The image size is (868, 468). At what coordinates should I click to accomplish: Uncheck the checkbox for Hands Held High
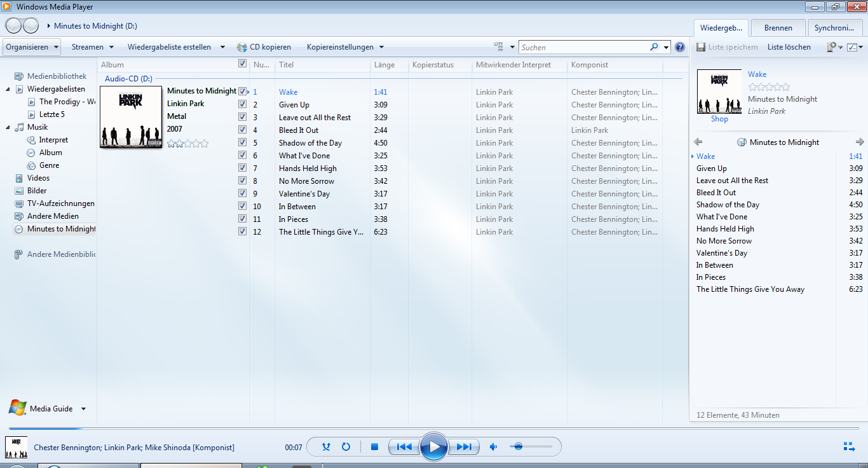click(x=242, y=168)
